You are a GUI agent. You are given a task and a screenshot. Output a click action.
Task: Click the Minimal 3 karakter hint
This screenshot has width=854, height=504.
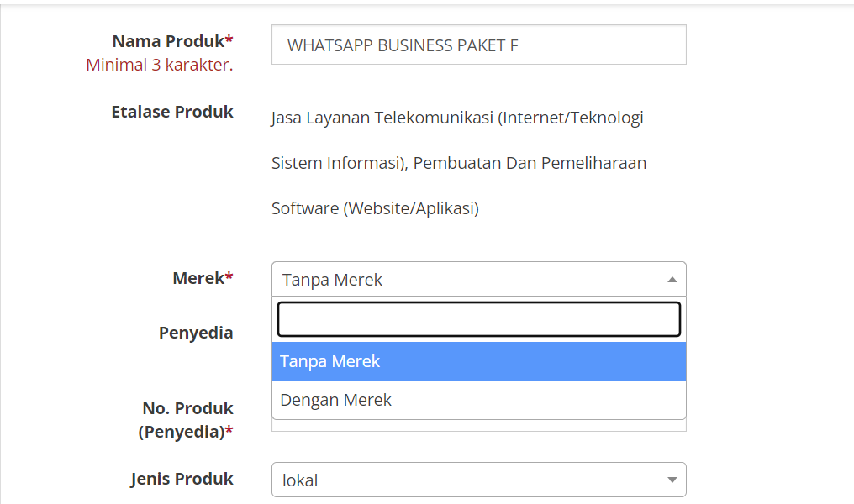coord(160,65)
